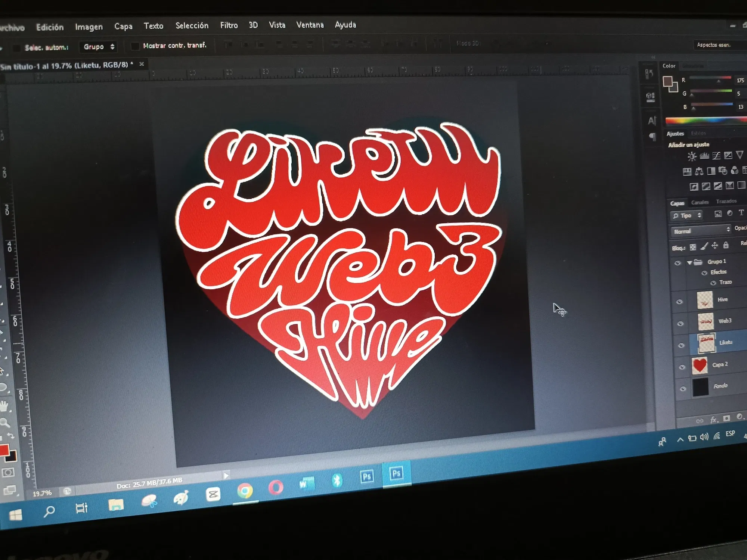
Task: Open the Capa menu
Action: (123, 27)
